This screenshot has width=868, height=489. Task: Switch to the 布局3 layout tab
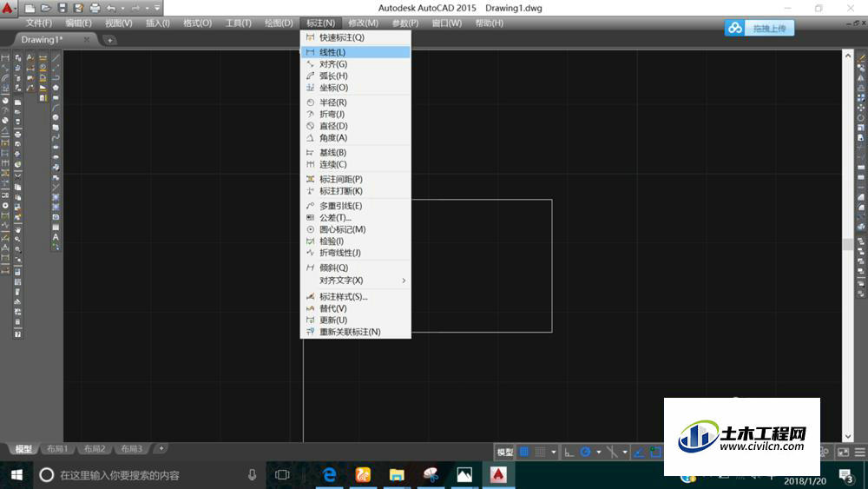click(x=131, y=449)
